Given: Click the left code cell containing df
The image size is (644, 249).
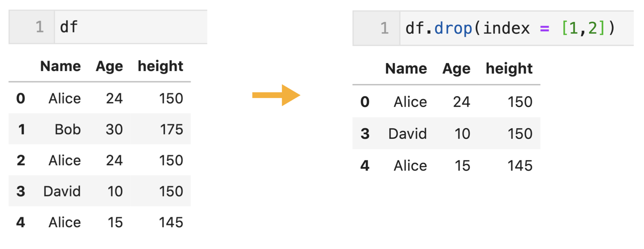Looking at the screenshot, I should coord(130,27).
